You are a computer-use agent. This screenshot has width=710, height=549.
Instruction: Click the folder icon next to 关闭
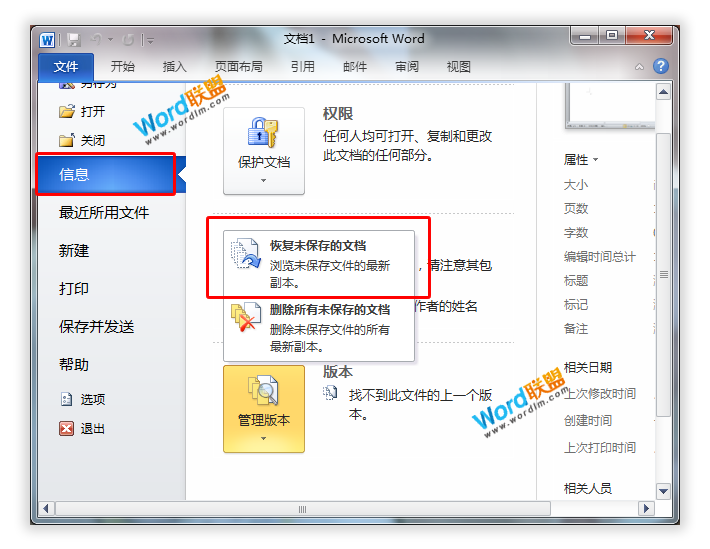tap(67, 140)
